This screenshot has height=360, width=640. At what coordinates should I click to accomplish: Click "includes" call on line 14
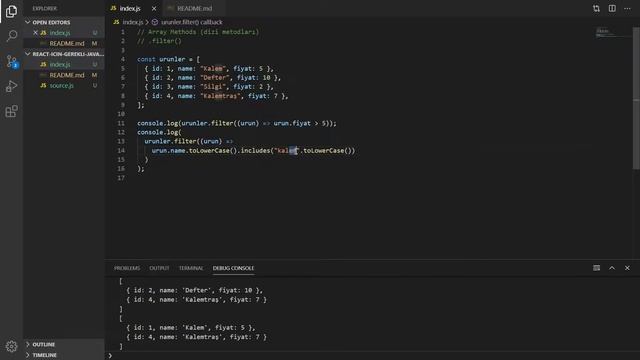coord(255,151)
